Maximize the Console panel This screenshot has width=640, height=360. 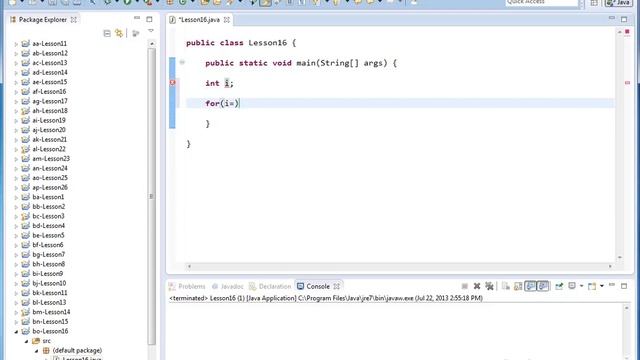click(x=624, y=286)
